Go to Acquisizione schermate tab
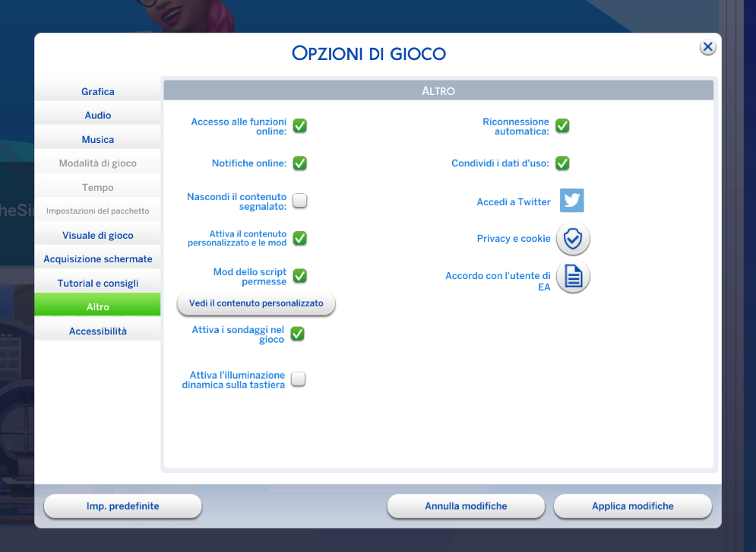Screen dimensions: 756x552 (97, 259)
